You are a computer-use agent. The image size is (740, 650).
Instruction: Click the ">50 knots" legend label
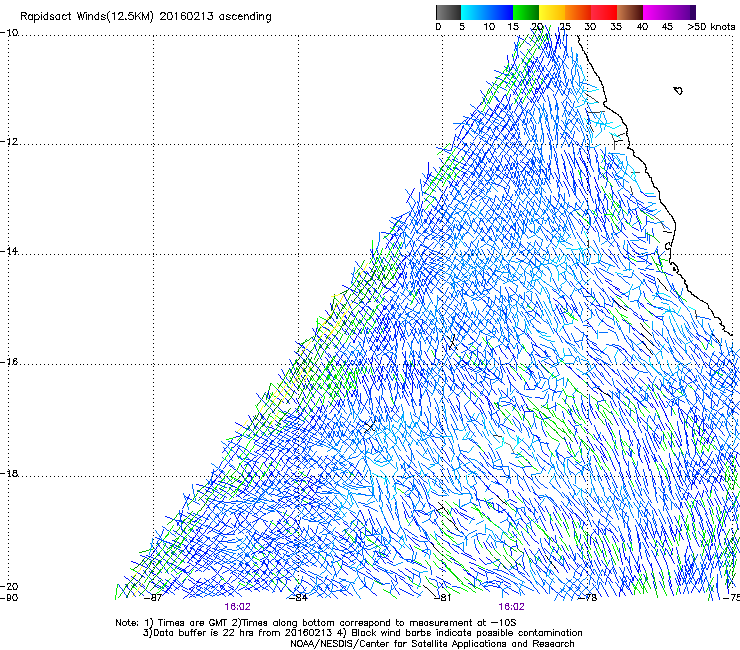point(711,27)
